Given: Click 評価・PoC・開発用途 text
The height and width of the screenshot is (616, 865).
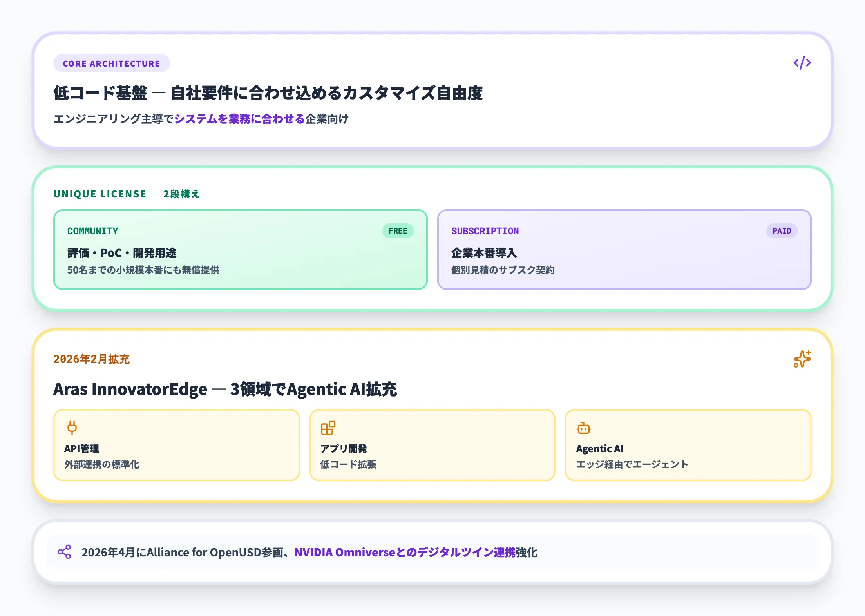Looking at the screenshot, I should (122, 253).
